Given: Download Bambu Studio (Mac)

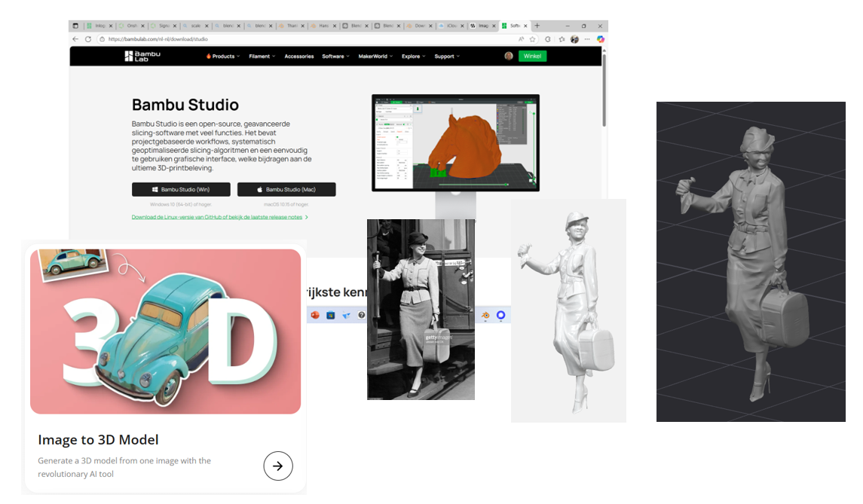Looking at the screenshot, I should point(286,190).
